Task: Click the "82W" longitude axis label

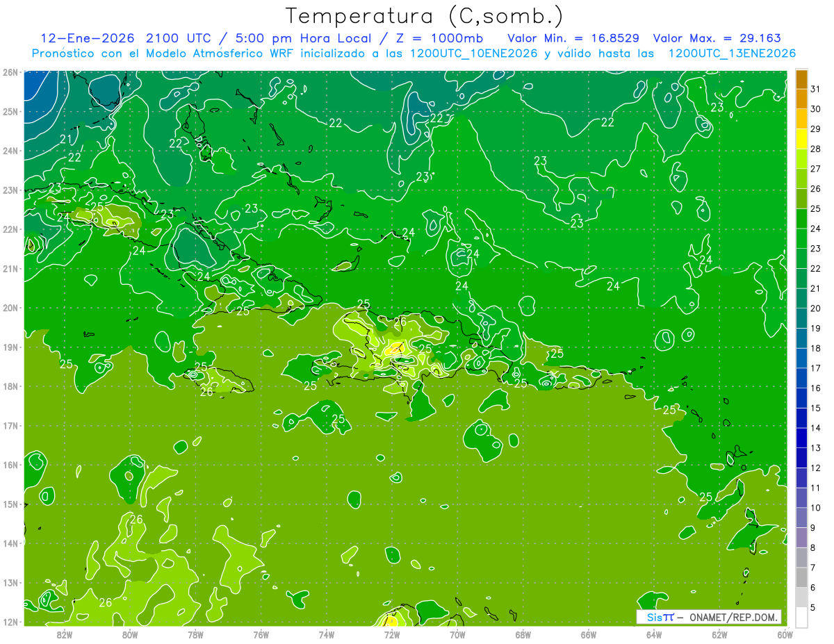Action: point(65,634)
